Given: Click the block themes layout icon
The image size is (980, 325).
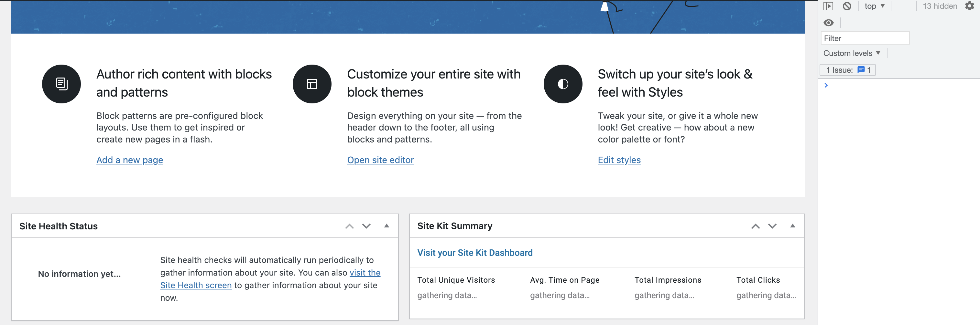Looking at the screenshot, I should pos(311,84).
